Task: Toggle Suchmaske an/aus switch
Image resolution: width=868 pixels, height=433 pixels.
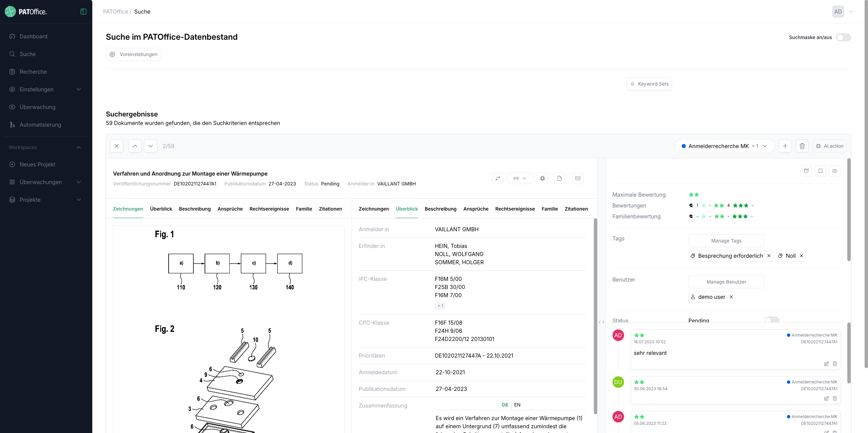Action: point(843,37)
